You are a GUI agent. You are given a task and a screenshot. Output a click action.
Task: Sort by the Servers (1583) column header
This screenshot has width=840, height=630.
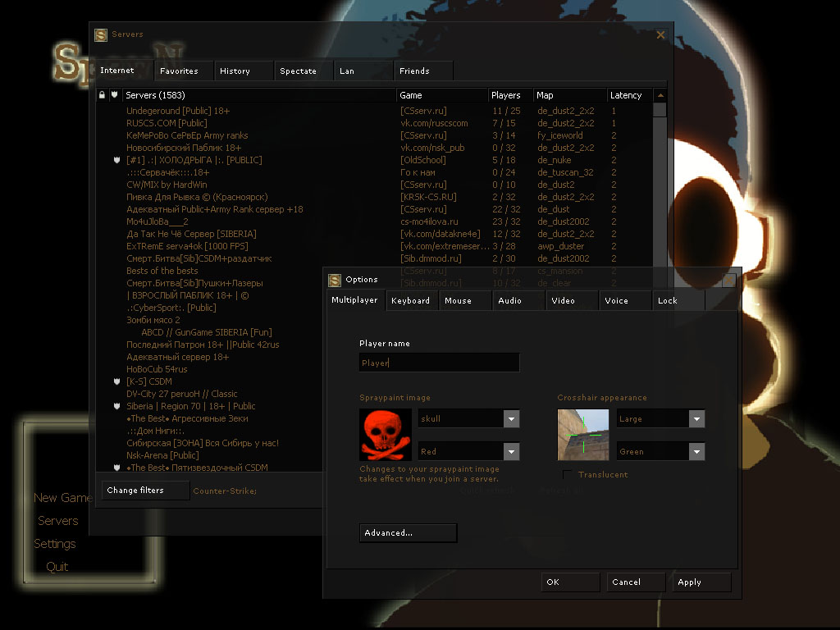259,95
